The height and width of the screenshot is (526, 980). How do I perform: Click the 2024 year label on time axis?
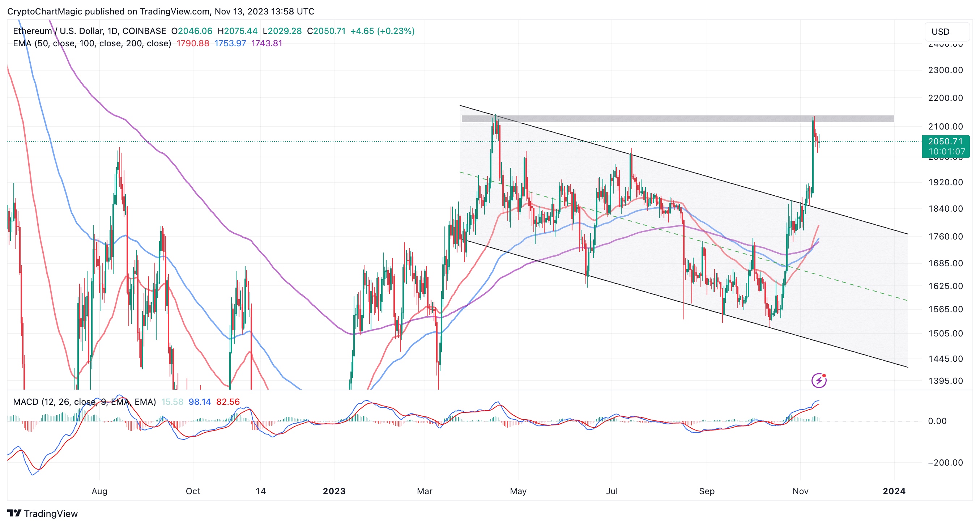coord(894,491)
